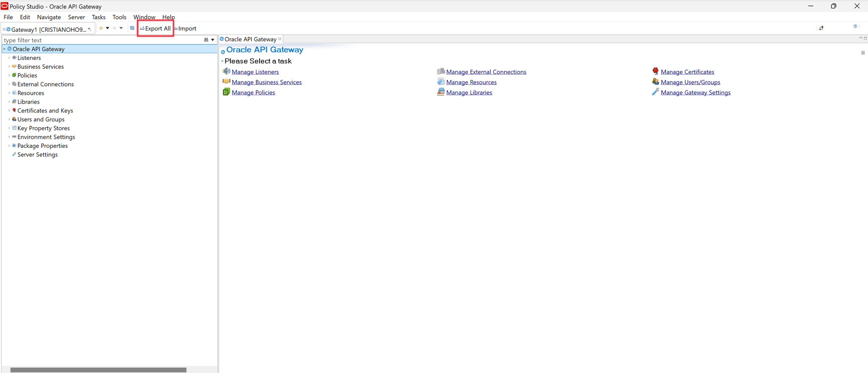The height and width of the screenshot is (373, 868).
Task: Click the help question mark icon
Action: 855,27
